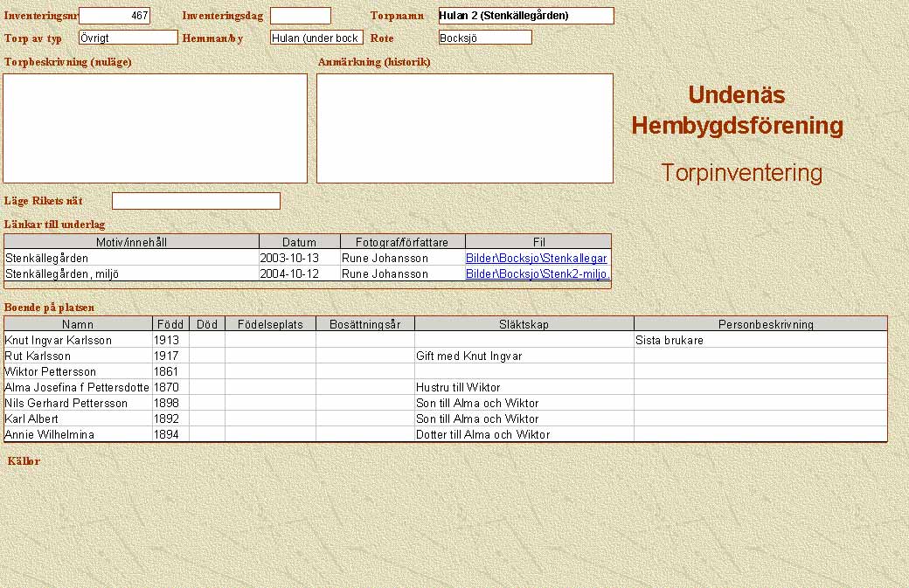
Task: Select the Rote field showing Bocksjö
Action: click(485, 38)
